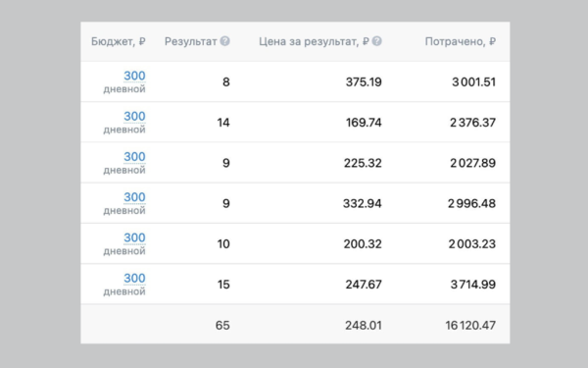The image size is (588, 368).
Task: Click the help icon next to Цена за результат
Action: point(377,41)
